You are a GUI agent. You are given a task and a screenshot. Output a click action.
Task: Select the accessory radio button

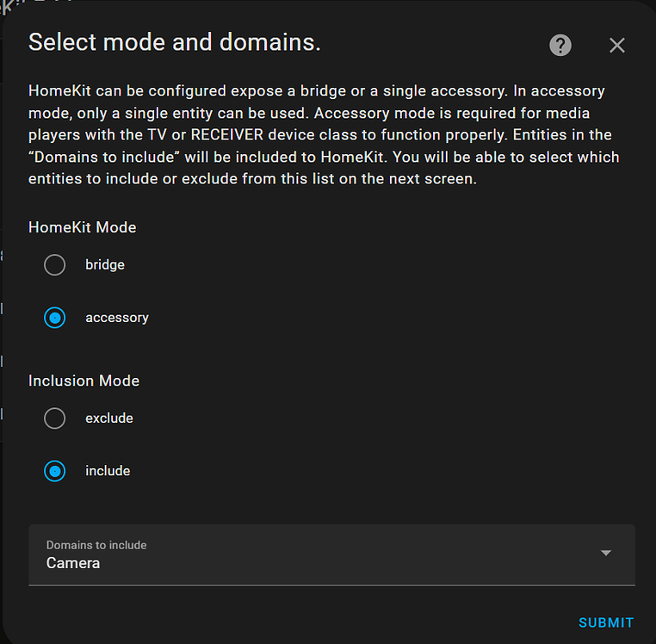pyautogui.click(x=55, y=318)
